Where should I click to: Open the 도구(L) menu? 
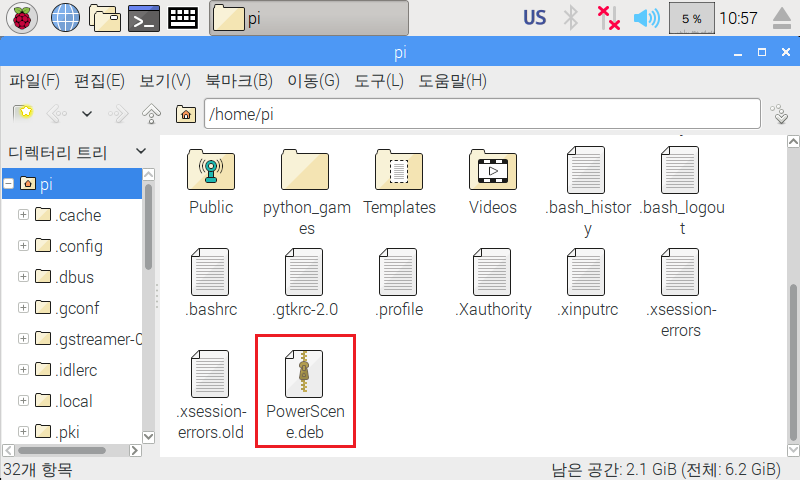click(x=379, y=81)
